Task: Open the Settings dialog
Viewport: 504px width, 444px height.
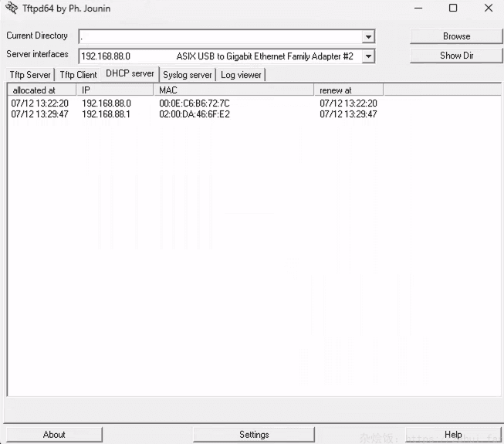Action: click(254, 435)
